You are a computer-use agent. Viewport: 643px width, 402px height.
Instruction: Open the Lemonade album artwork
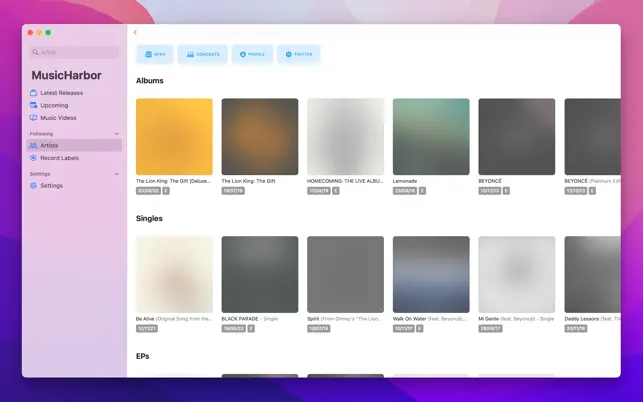click(x=431, y=137)
